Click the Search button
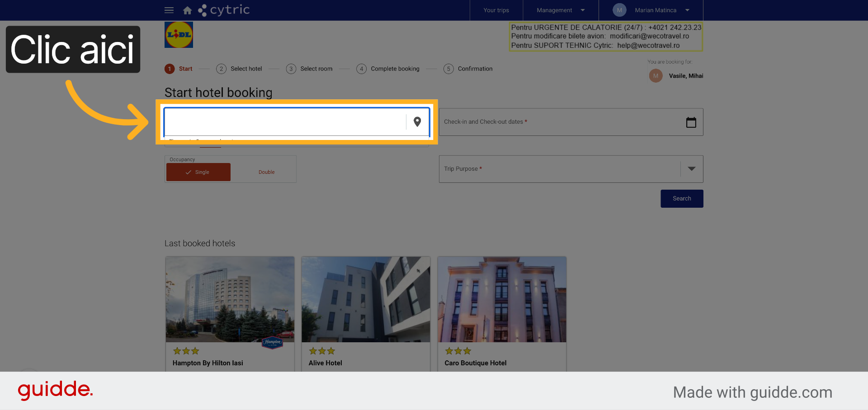 click(x=682, y=199)
